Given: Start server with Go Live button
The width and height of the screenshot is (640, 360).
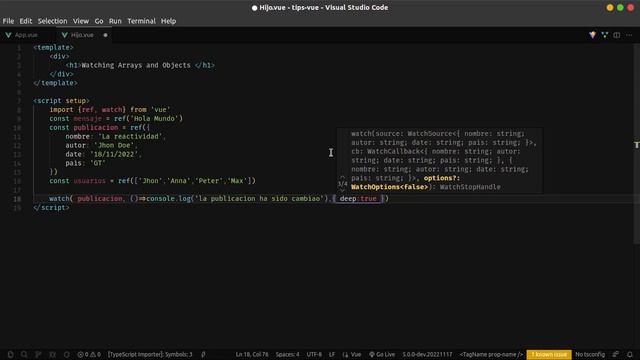Looking at the screenshot, I should coord(382,354).
